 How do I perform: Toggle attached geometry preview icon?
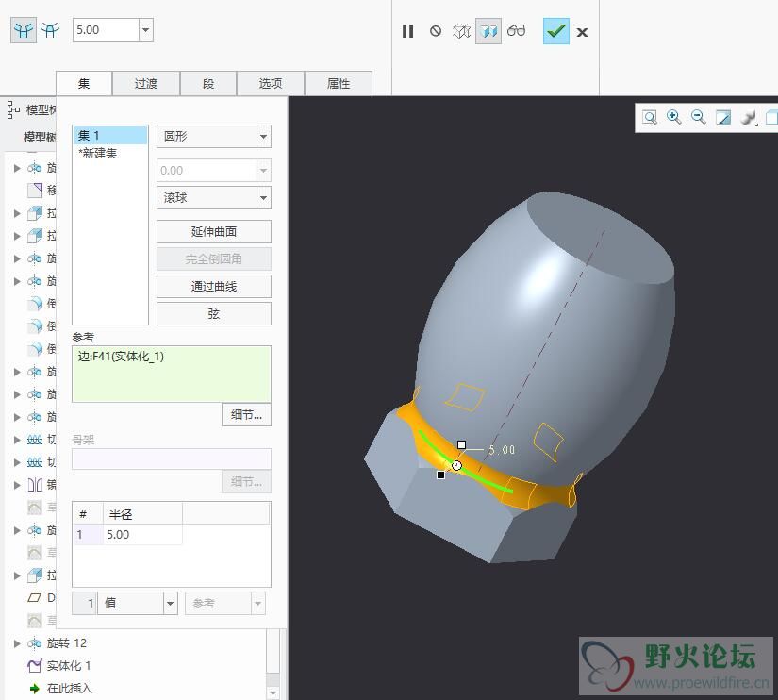pos(488,31)
